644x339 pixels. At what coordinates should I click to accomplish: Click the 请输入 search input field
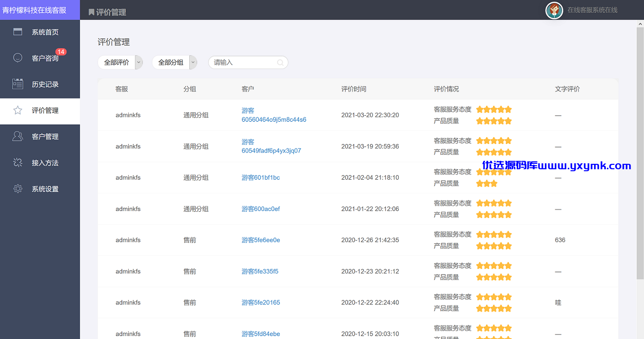[x=248, y=62]
